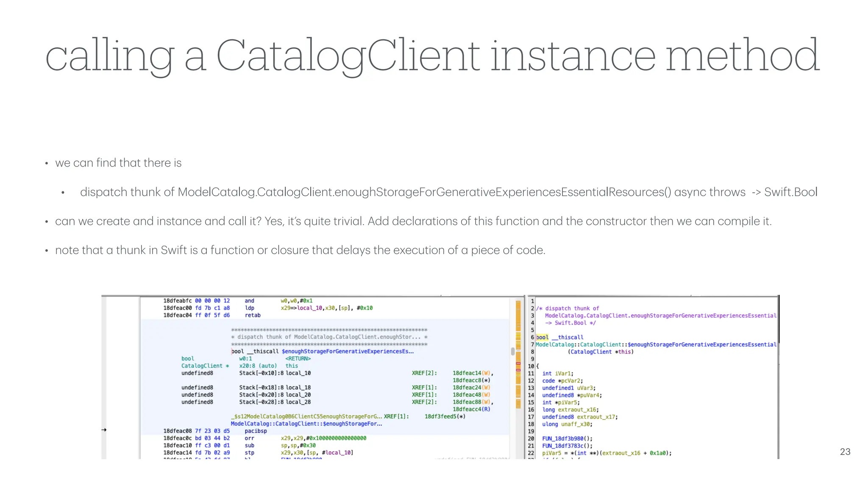The image size is (868, 488).
Task: Click the 'undefined8 *puVar4;' declaration
Action: (572, 395)
